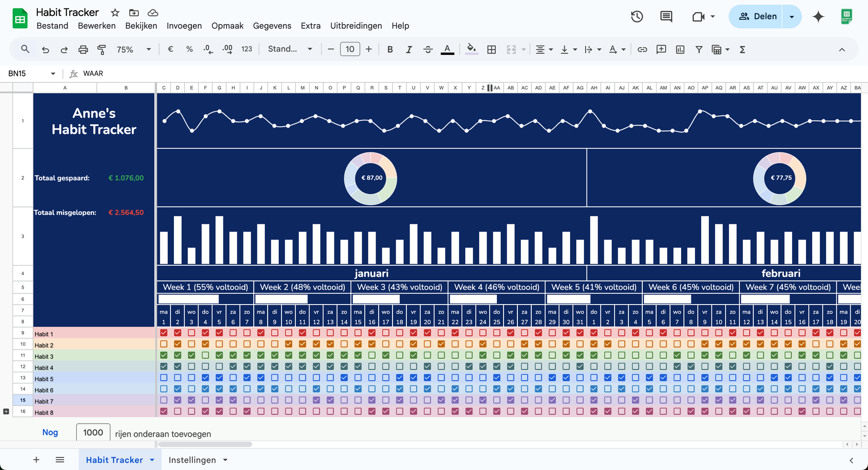Open the font family dropdown
This screenshot has height=470, width=868.
click(290, 49)
